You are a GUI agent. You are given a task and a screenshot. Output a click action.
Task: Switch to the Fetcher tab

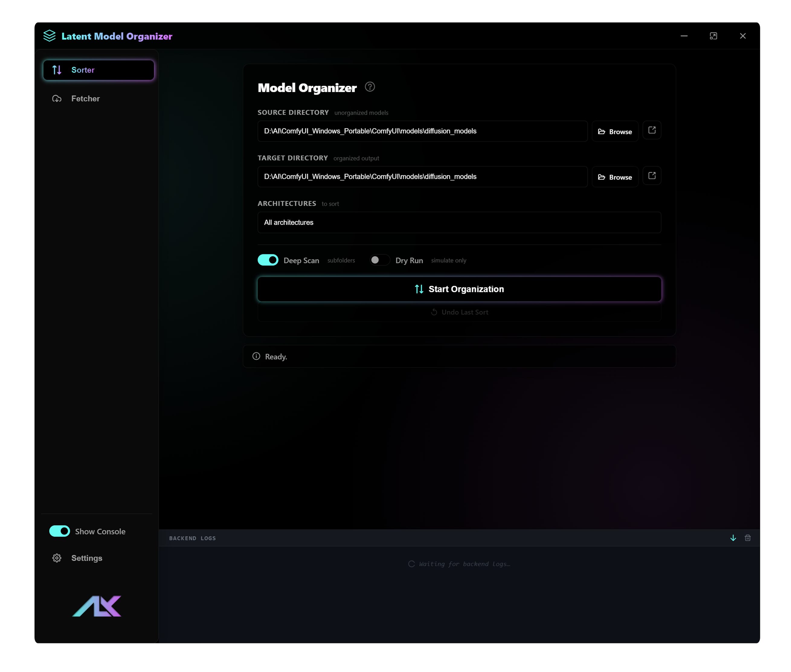point(85,99)
